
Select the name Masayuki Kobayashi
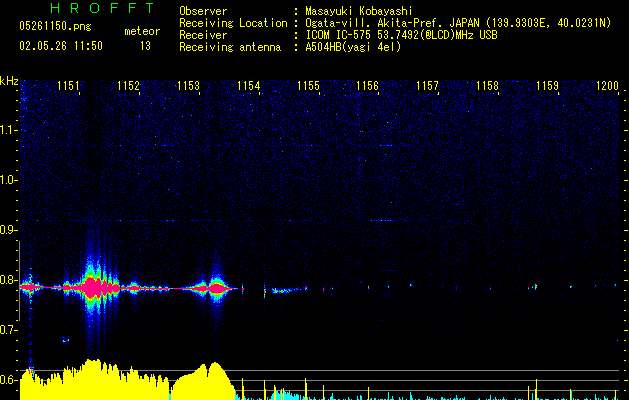[359, 11]
